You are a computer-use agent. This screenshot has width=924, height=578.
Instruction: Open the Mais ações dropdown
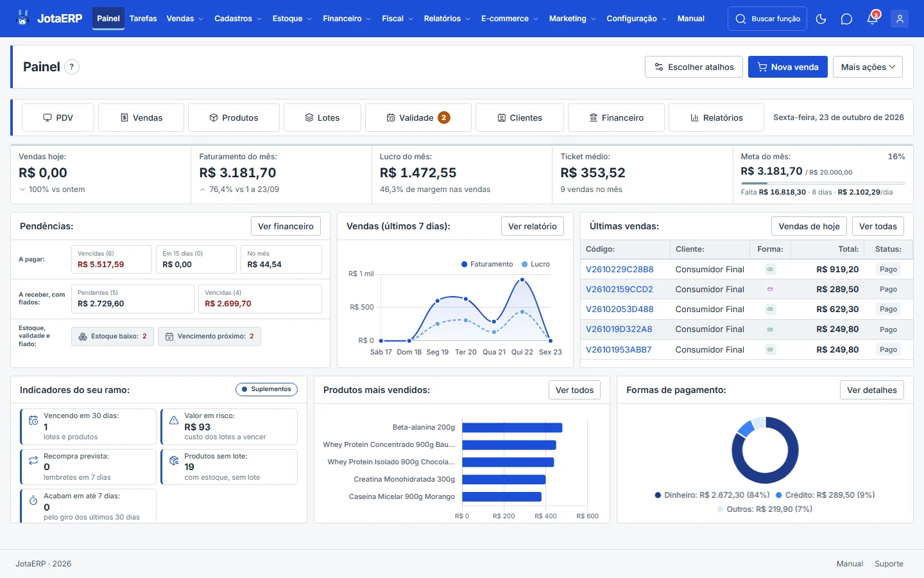[x=868, y=67]
